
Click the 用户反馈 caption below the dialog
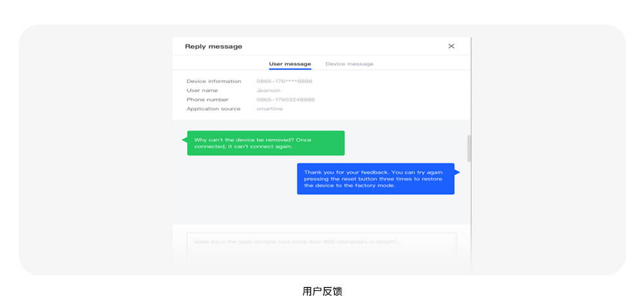tap(322, 291)
